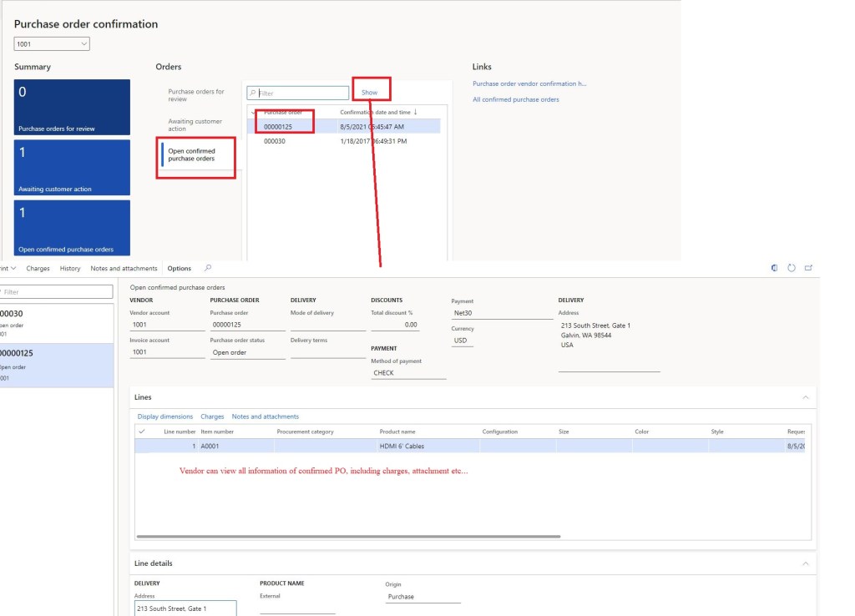Click the search magnifier icon beside Options

(208, 269)
